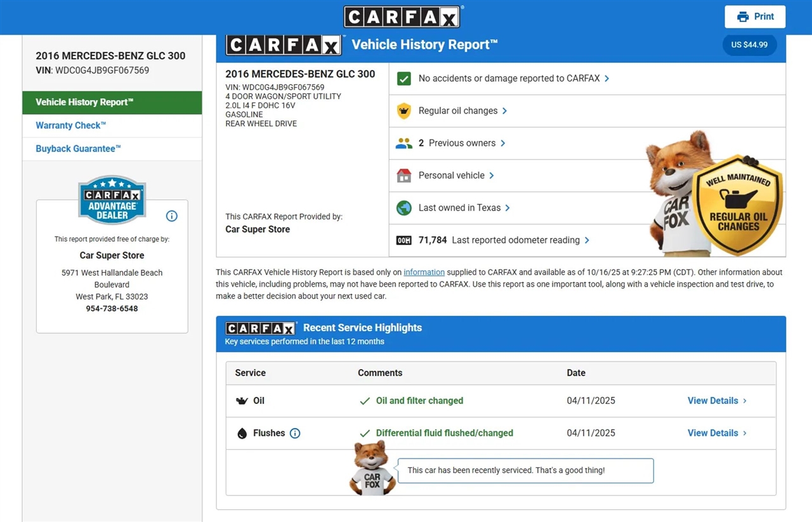Click the regular oil changes shield icon
Image resolution: width=812 pixels, height=522 pixels.
403,111
